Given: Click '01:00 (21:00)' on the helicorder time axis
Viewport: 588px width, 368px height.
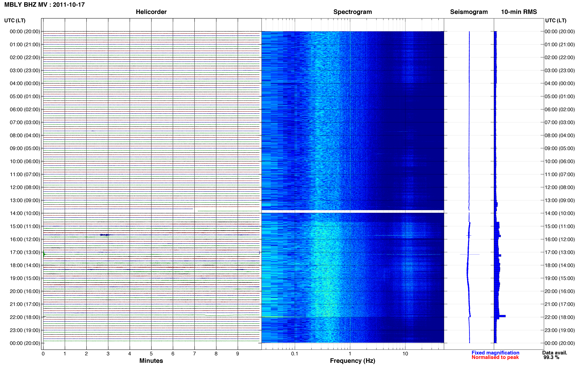Looking at the screenshot, I should click(25, 45).
